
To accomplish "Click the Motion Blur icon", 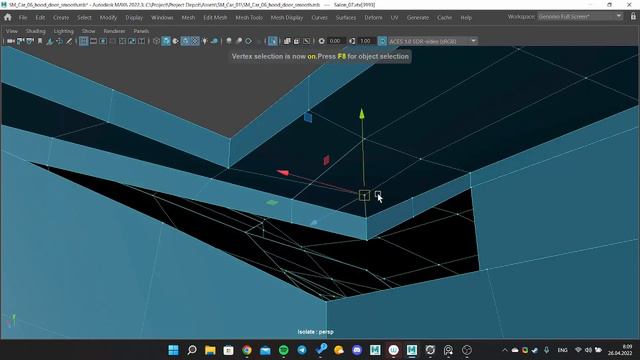I will [x=239, y=41].
